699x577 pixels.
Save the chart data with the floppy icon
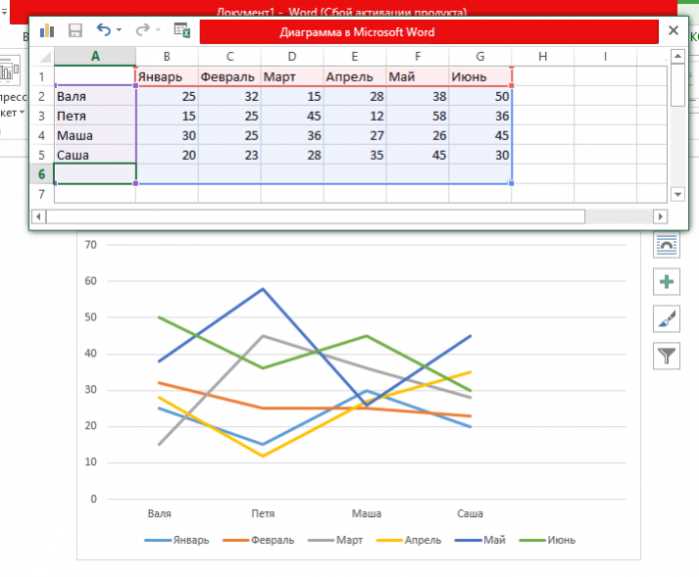tap(75, 30)
